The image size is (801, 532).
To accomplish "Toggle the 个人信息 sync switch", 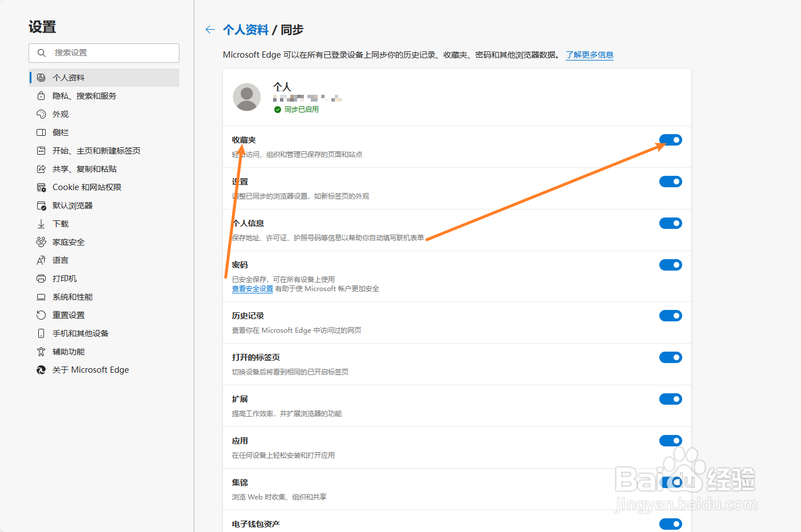I will click(671, 223).
